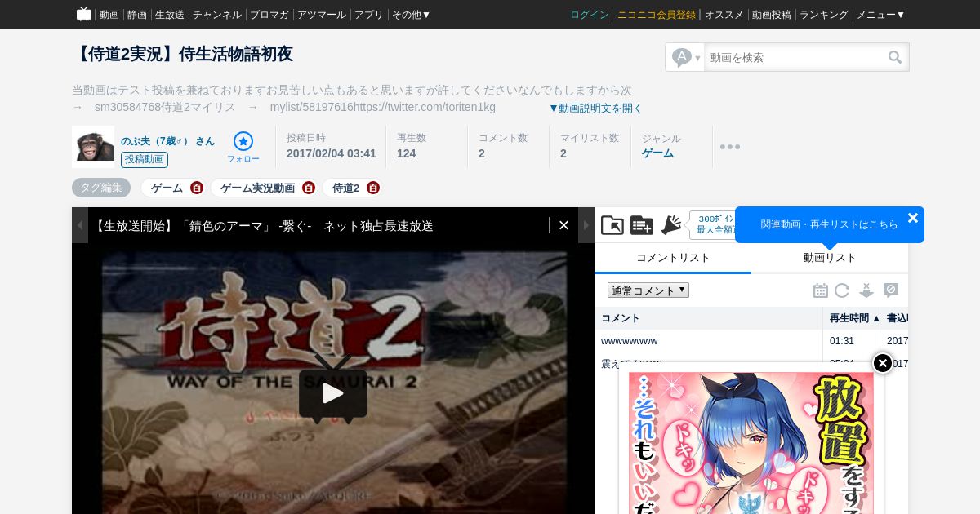The image size is (980, 514).
Task: Open the three-dots more options menu
Action: tap(730, 147)
